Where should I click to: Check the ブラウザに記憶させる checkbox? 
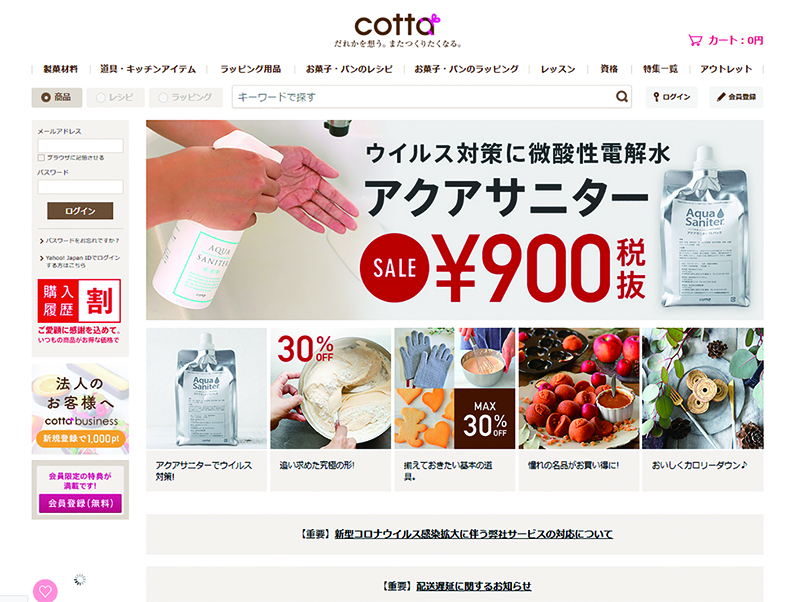pyautogui.click(x=41, y=158)
